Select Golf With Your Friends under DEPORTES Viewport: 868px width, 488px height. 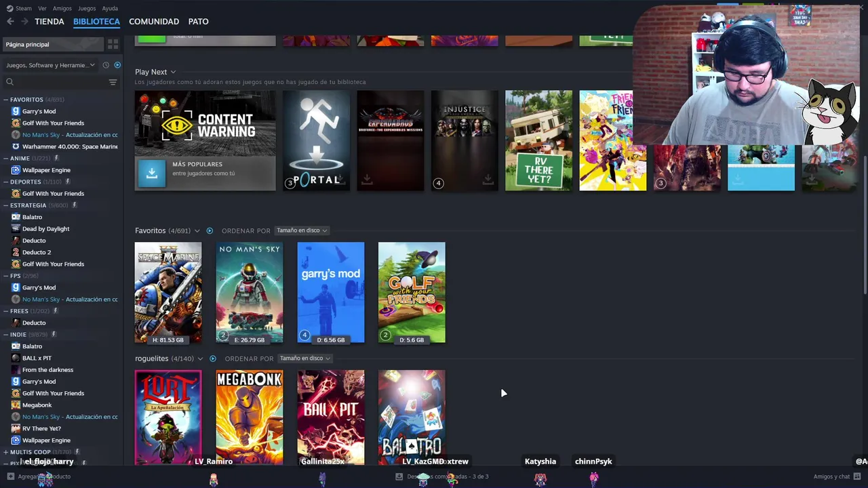click(x=53, y=194)
